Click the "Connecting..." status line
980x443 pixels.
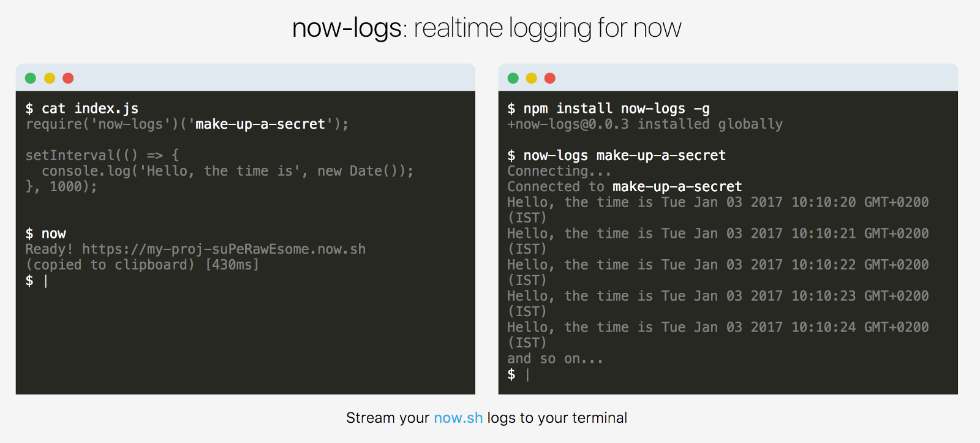click(559, 171)
